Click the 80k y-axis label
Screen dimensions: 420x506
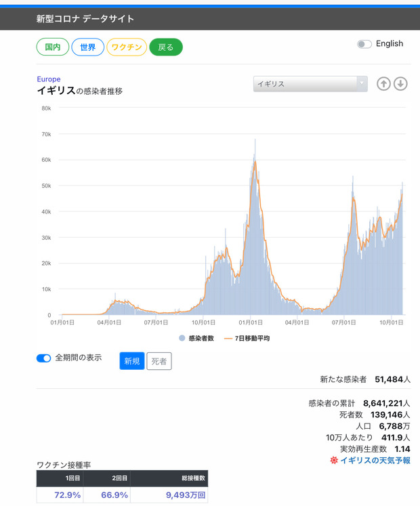46,108
